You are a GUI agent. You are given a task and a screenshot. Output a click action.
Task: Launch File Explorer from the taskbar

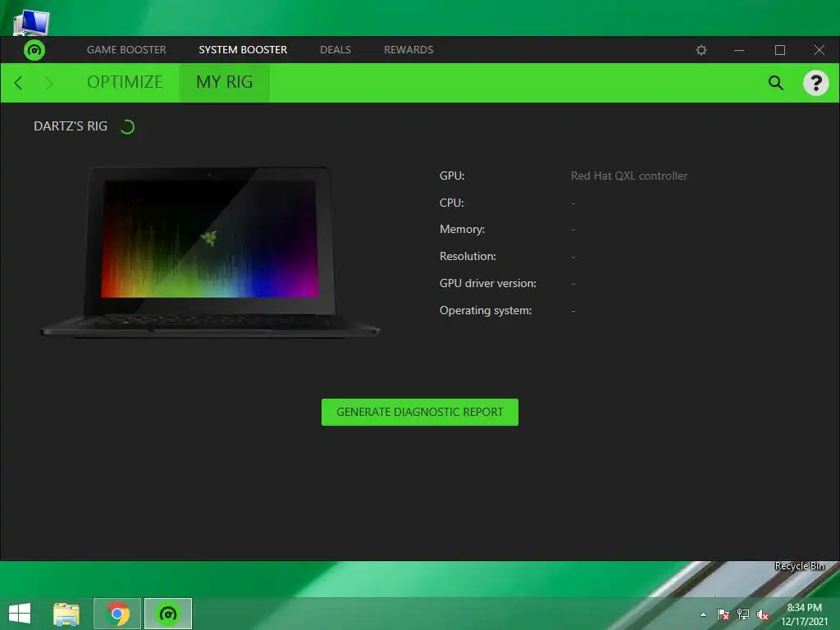(66, 614)
